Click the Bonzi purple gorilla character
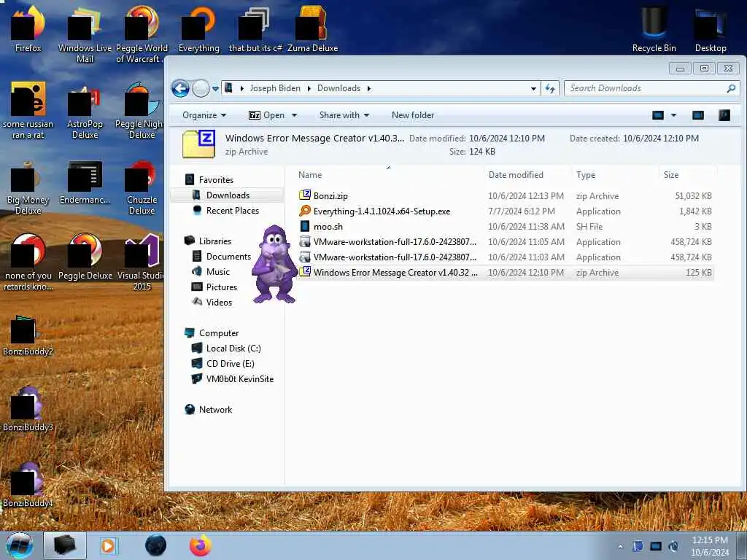Image resolution: width=747 pixels, height=560 pixels. coord(274,264)
